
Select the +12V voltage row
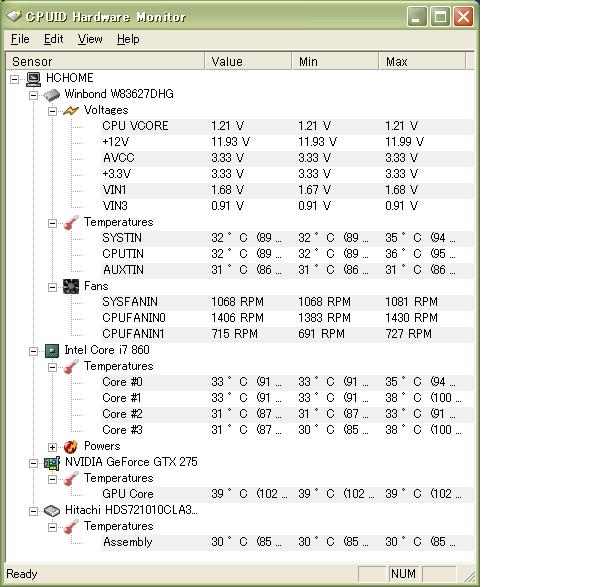click(287, 142)
